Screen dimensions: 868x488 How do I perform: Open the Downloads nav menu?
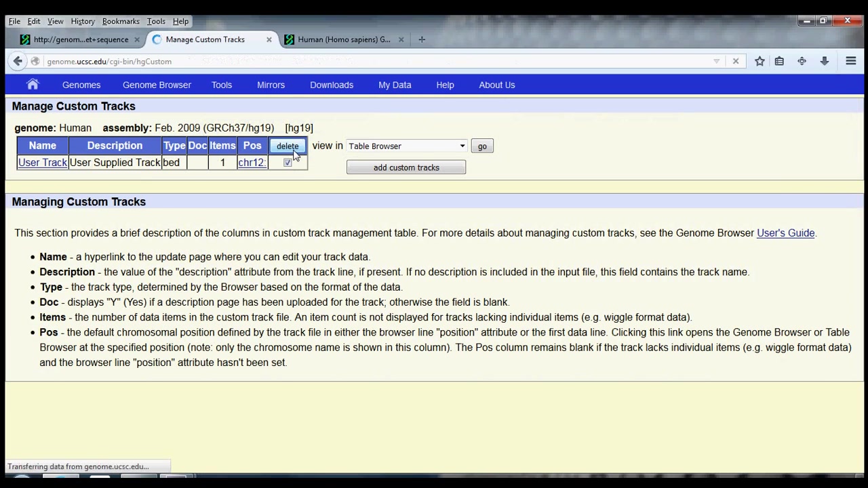point(332,85)
